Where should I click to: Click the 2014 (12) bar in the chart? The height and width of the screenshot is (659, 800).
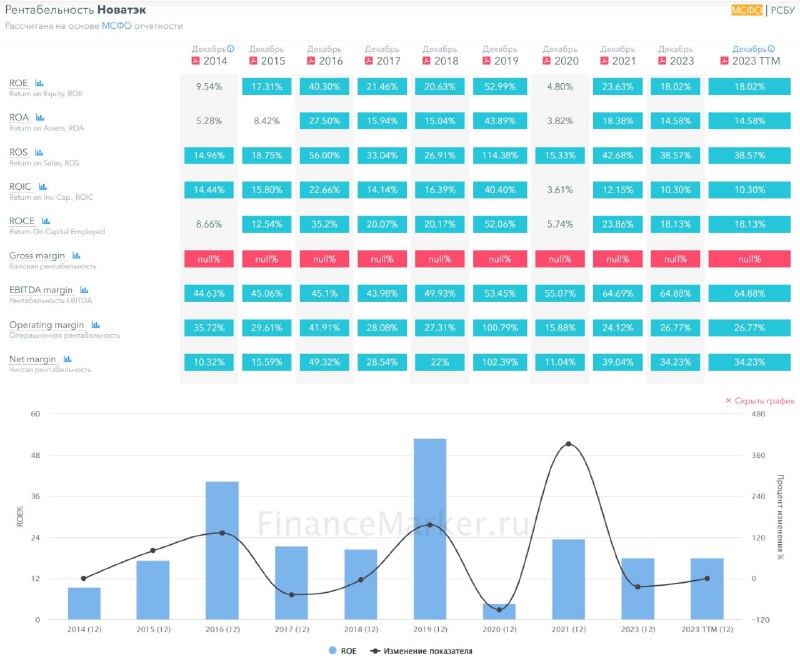[x=84, y=603]
